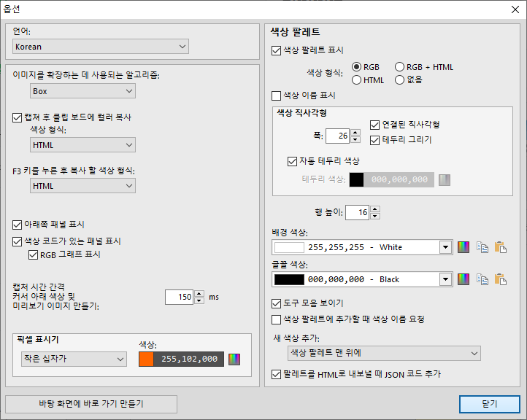Image resolution: width=527 pixels, height=420 pixels.
Task: Open color picker for 배경 색상
Action: (463, 247)
